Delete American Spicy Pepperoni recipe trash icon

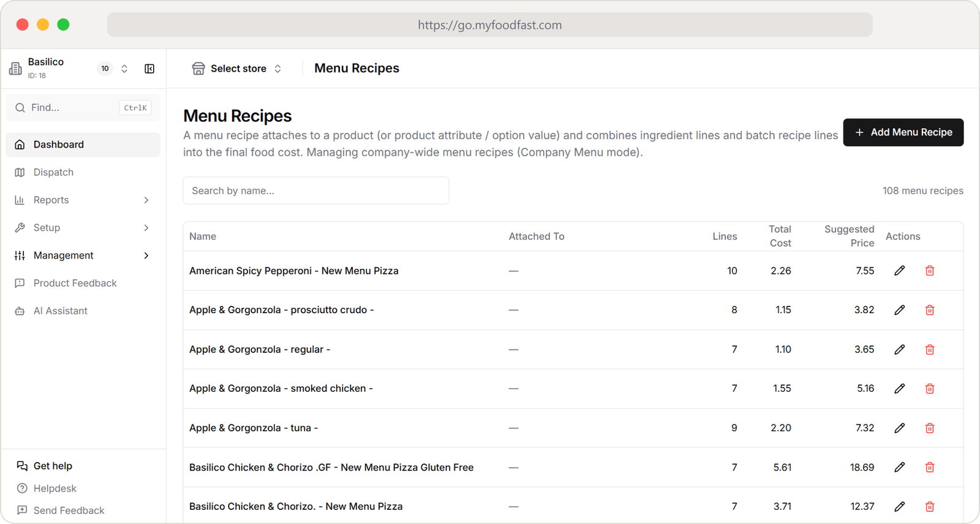click(x=930, y=270)
